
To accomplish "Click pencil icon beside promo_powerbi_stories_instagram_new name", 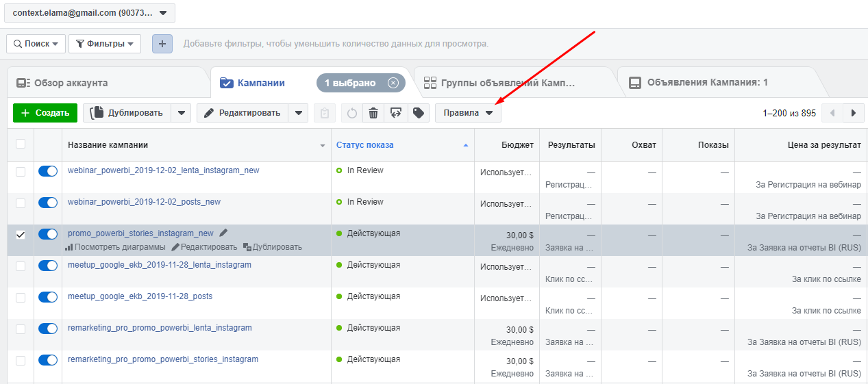I will pyautogui.click(x=223, y=233).
